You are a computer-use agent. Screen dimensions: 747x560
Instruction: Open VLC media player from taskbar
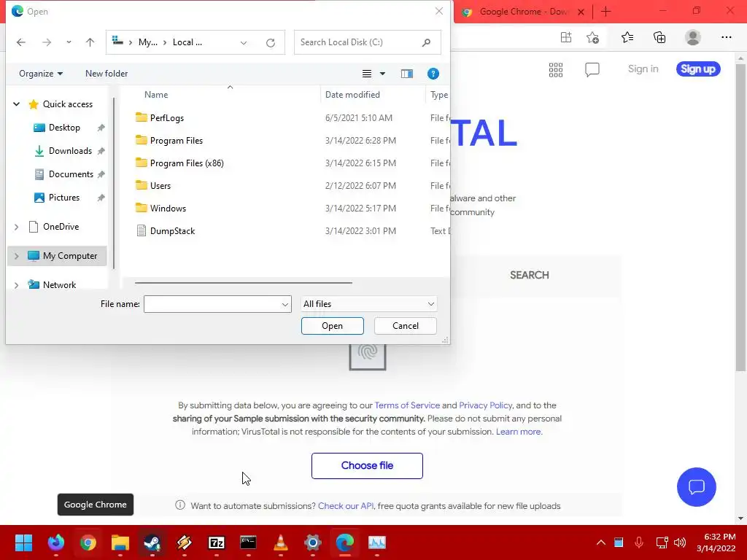tap(281, 542)
